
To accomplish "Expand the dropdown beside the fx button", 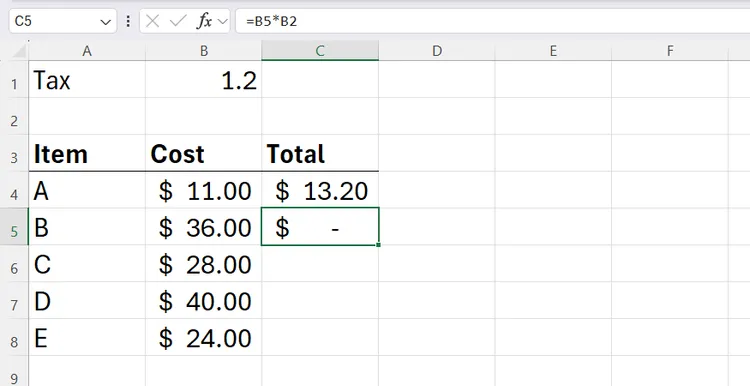I will click(222, 21).
